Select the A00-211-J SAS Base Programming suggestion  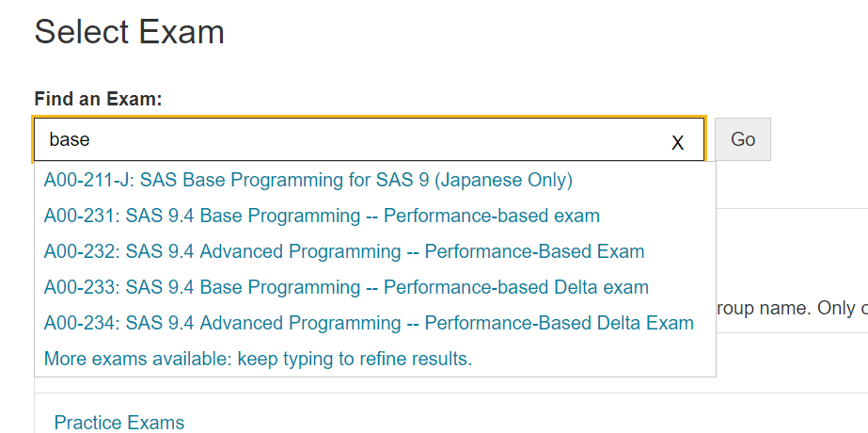[308, 180]
